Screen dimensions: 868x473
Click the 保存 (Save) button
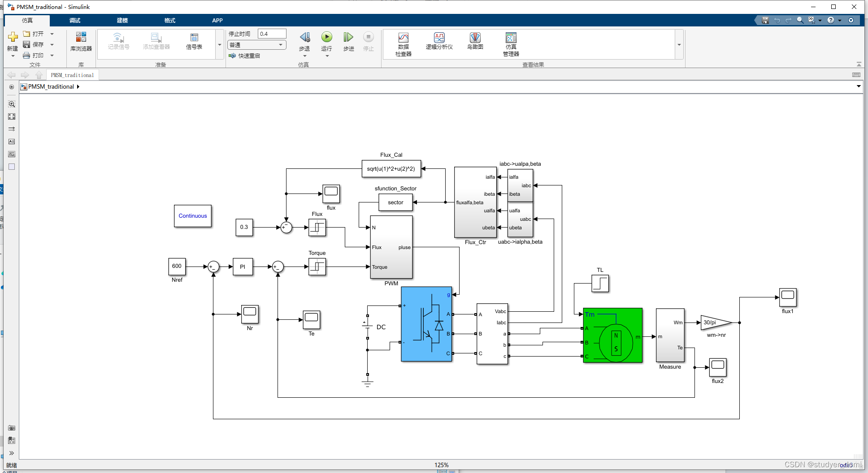pyautogui.click(x=38, y=44)
